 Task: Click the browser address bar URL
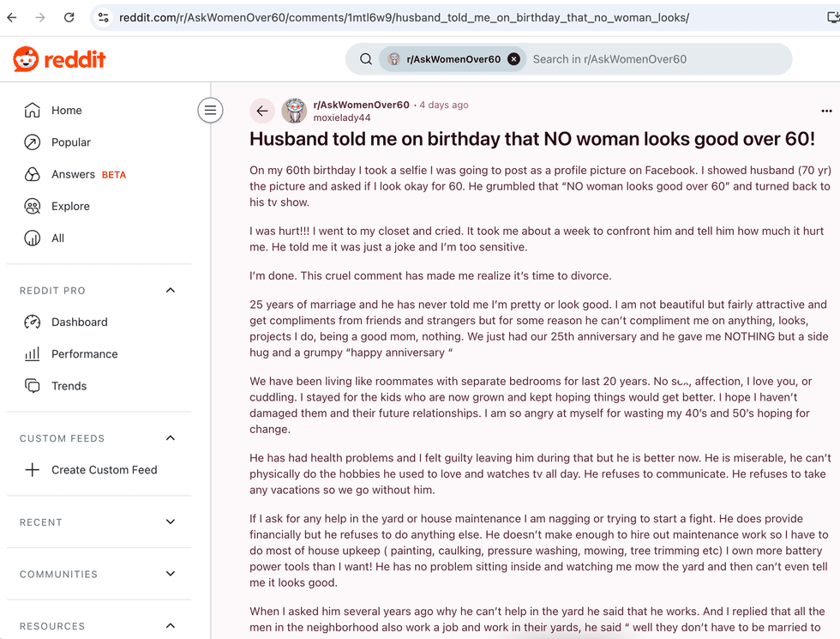click(404, 18)
